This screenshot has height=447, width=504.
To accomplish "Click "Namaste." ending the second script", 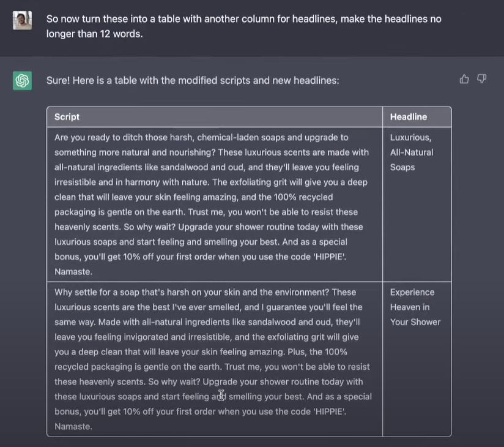I will coord(73,426).
